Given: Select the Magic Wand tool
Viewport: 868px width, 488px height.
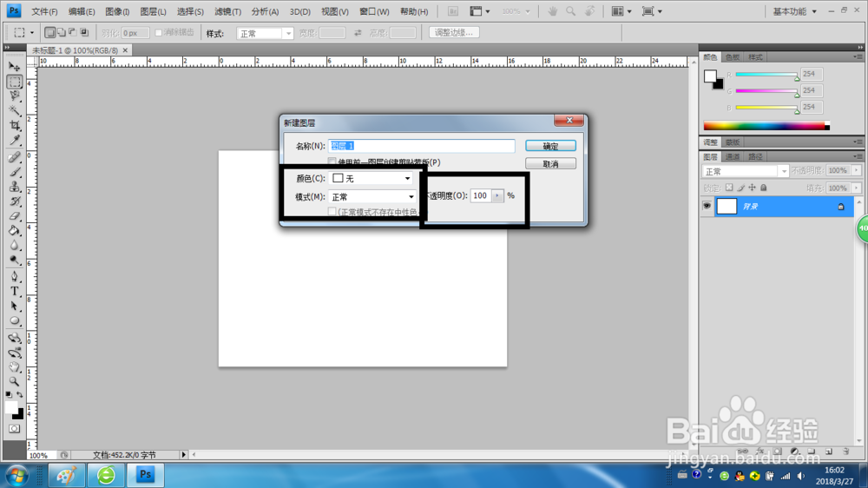Looking at the screenshot, I should point(15,111).
